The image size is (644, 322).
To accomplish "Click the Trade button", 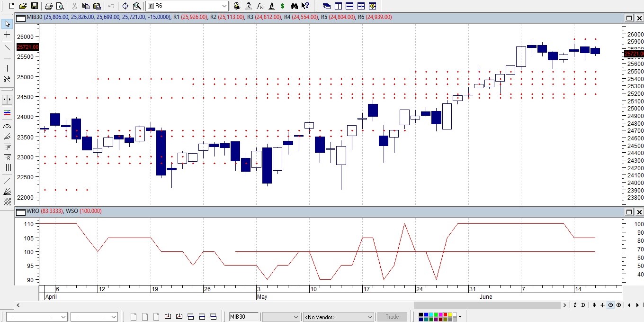I will point(392,317).
